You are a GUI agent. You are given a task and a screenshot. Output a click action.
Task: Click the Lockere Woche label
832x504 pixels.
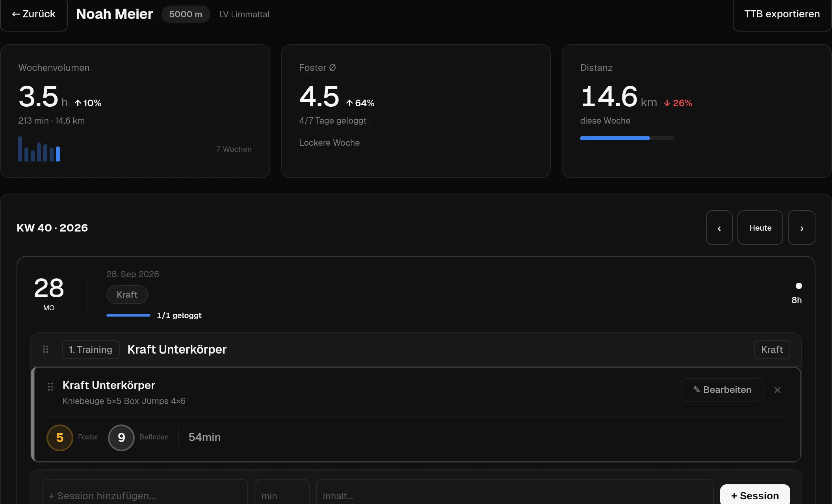[x=329, y=143]
